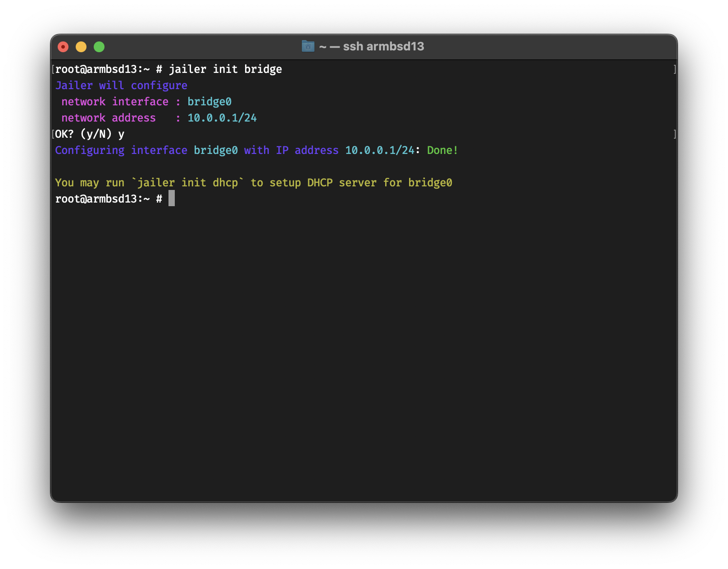
Task: Maximize the terminal with the green button
Action: tap(99, 47)
